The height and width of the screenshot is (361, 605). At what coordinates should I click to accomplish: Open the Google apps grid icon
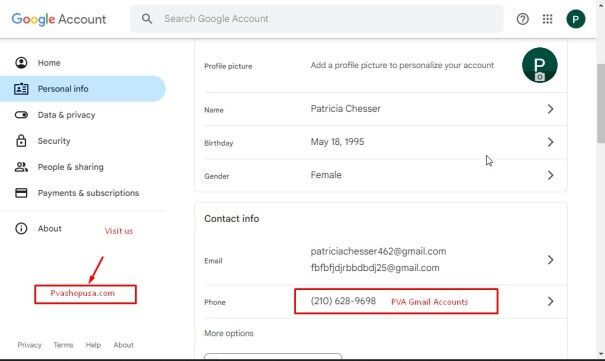(x=547, y=19)
